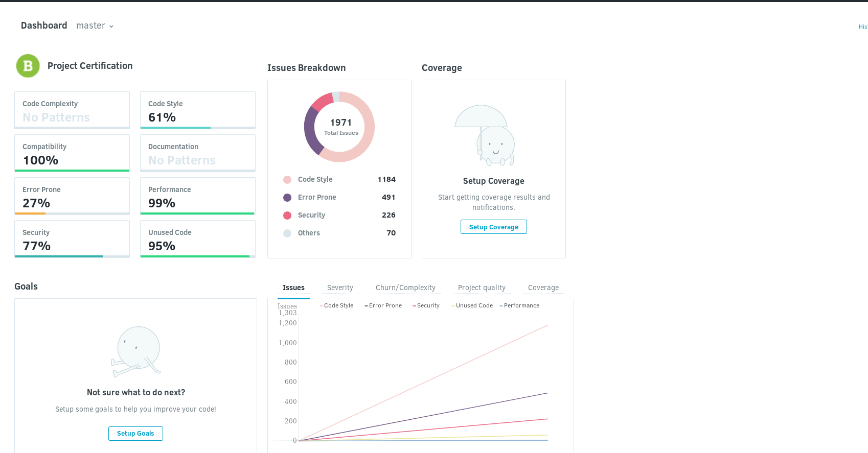Click the sitting goals mascot illustration
This screenshot has height=453, width=868.
[136, 351]
